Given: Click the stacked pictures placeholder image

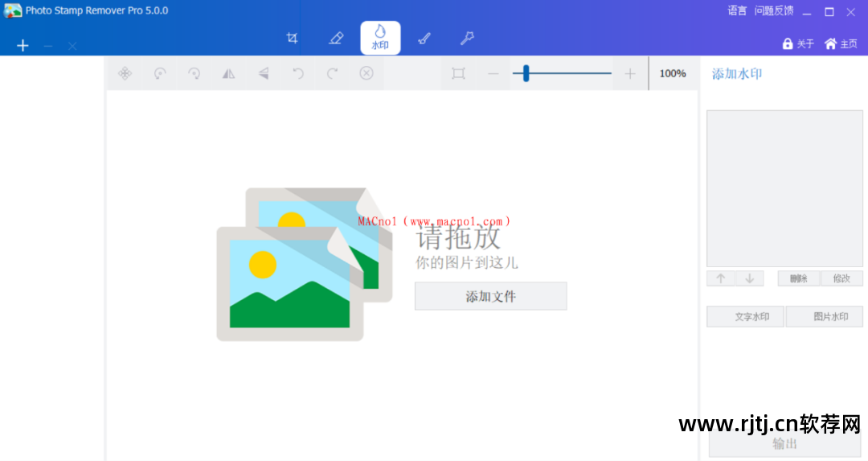Looking at the screenshot, I should tap(305, 265).
